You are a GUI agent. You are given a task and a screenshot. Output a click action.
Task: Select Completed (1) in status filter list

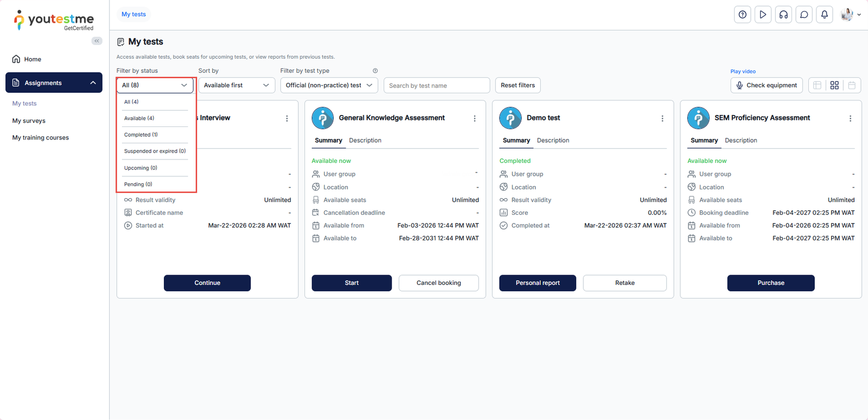141,135
